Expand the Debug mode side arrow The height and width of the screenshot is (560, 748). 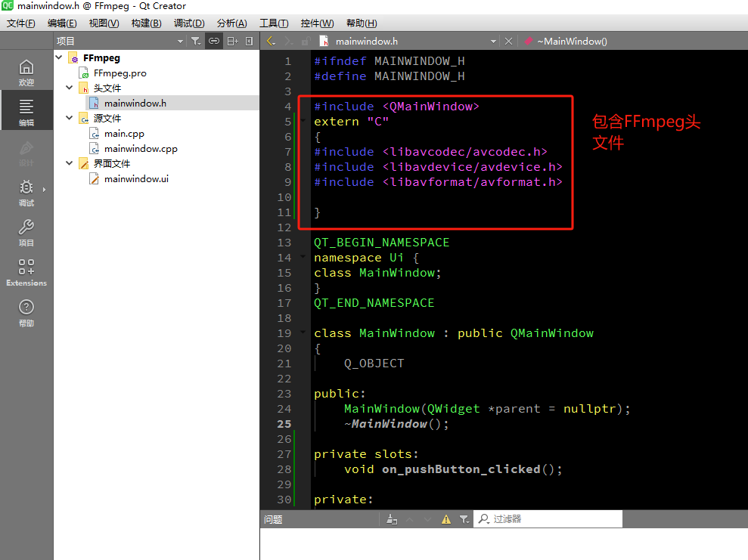[44, 190]
